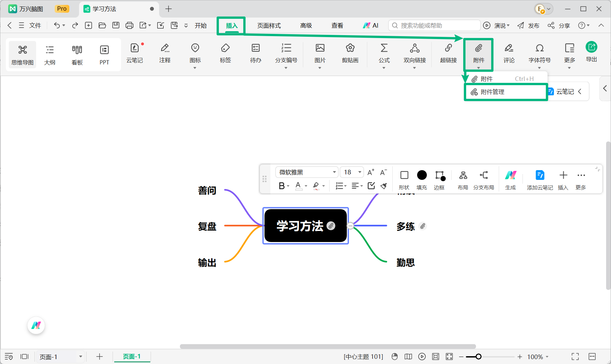
Task: Open the 100% zoom level dropdown
Action: pyautogui.click(x=538, y=357)
